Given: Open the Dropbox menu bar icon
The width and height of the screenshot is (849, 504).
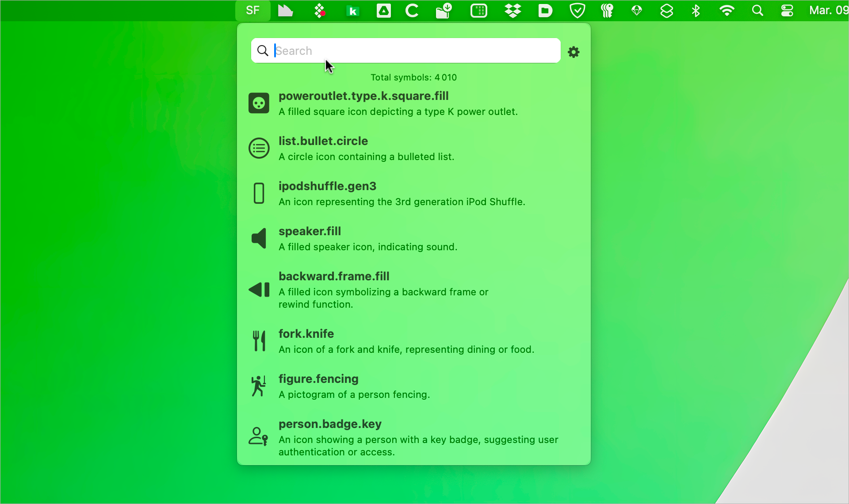Looking at the screenshot, I should (512, 11).
